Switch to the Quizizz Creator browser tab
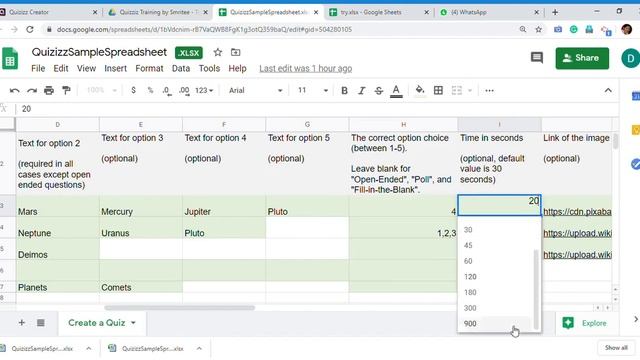 [49, 12]
